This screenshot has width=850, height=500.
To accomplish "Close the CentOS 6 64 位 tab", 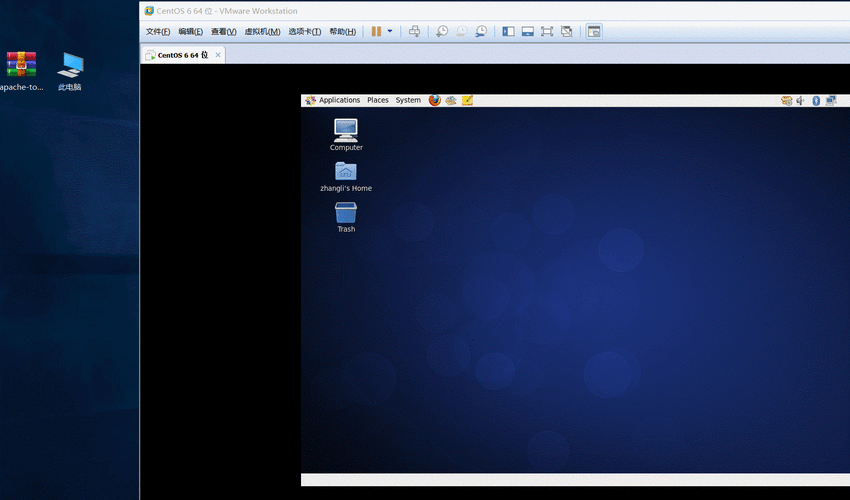I will pyautogui.click(x=218, y=55).
